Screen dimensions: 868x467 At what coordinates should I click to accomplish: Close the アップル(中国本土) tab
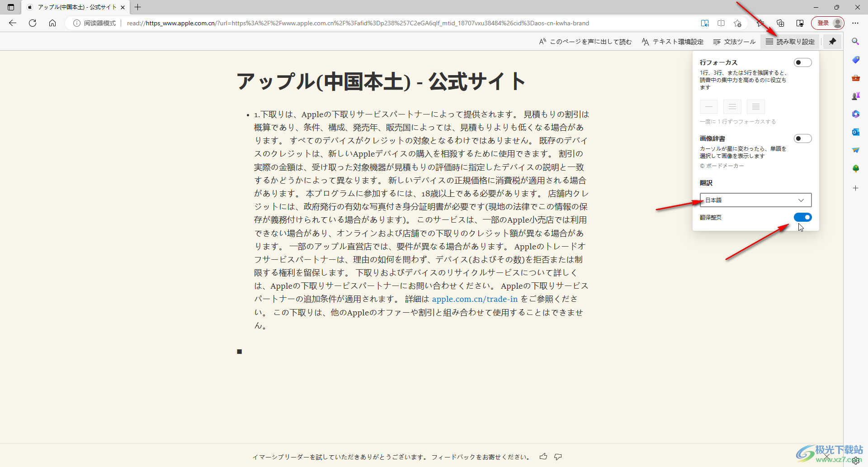coord(123,7)
